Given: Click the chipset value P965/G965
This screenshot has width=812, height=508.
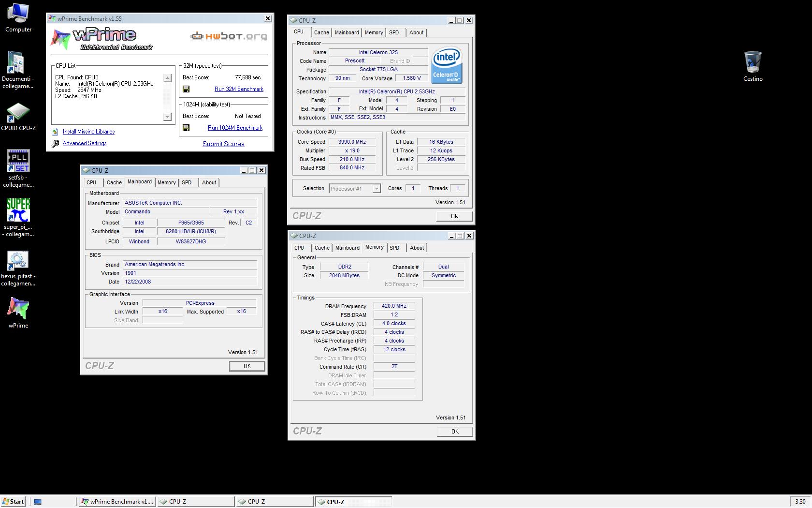Looking at the screenshot, I should point(191,223).
